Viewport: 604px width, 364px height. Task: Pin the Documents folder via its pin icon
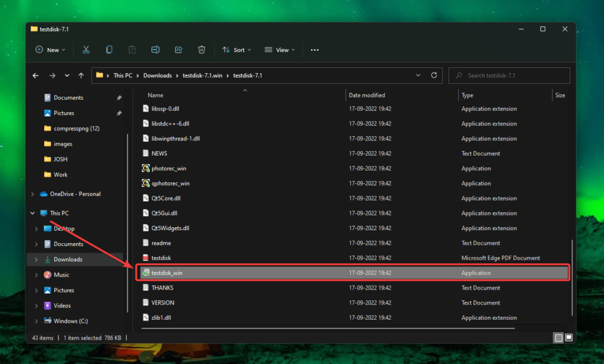point(120,97)
